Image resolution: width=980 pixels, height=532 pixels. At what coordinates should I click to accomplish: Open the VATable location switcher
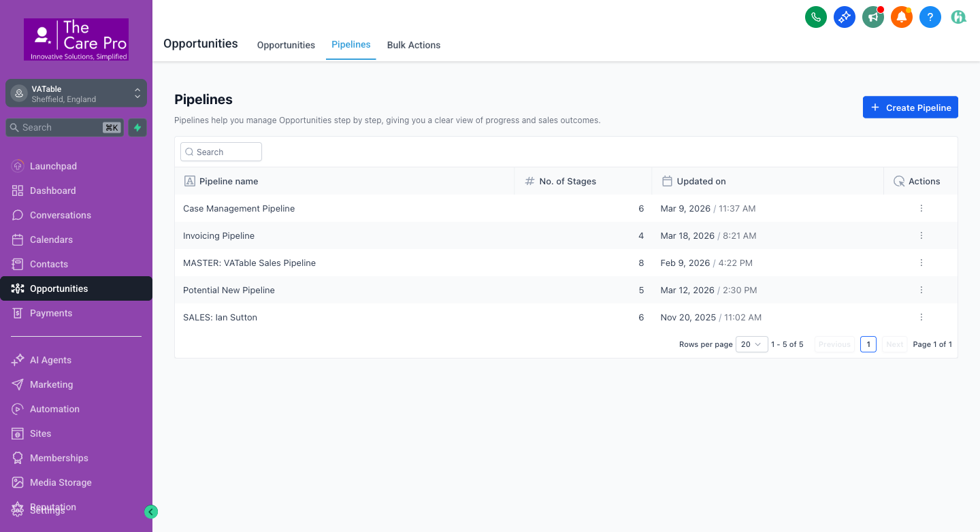click(x=76, y=93)
